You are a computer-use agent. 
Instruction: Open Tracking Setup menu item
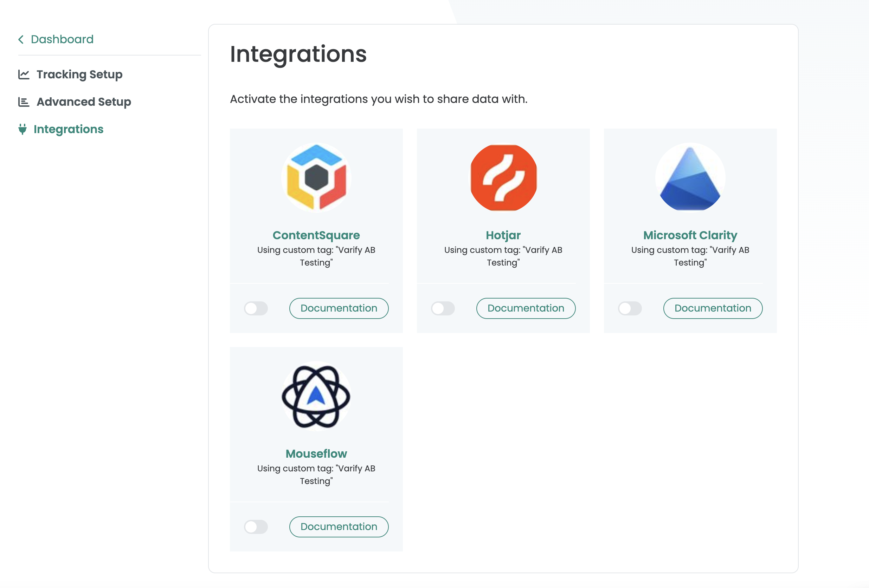point(79,74)
